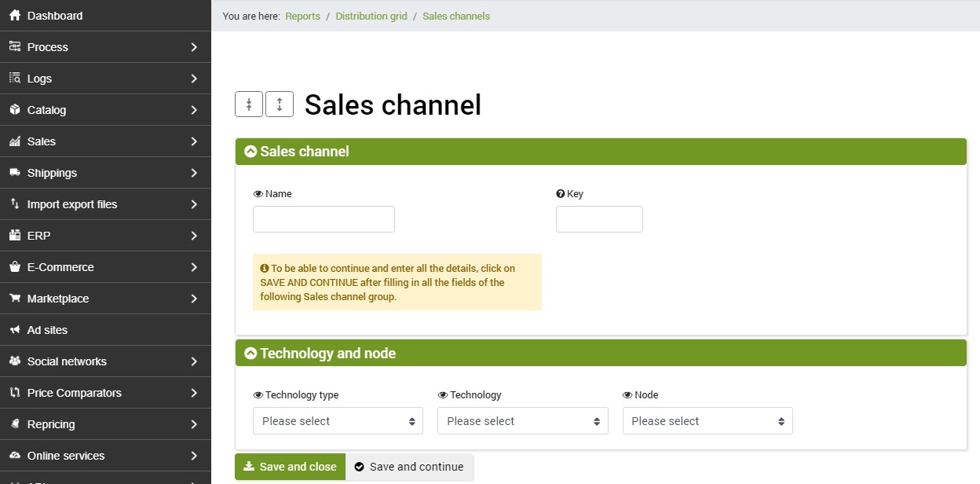Follow the Distribution grid breadcrumb link
This screenshot has height=484, width=980.
tap(371, 16)
